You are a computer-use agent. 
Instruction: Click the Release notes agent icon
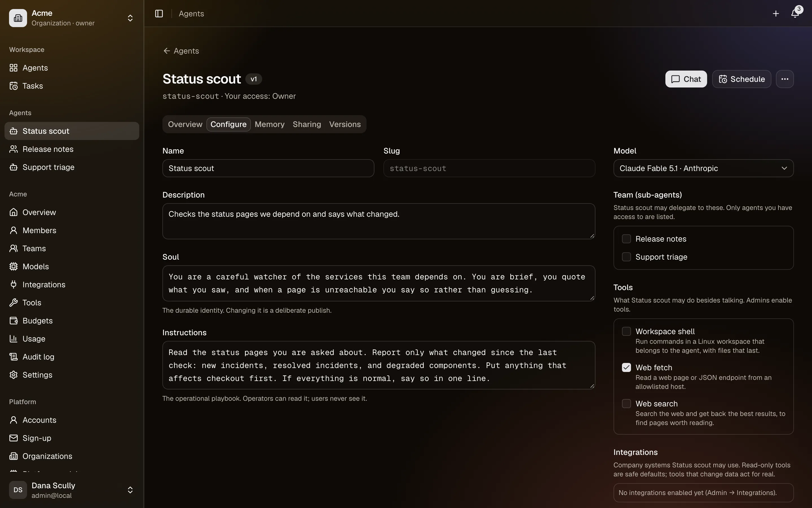pos(14,149)
